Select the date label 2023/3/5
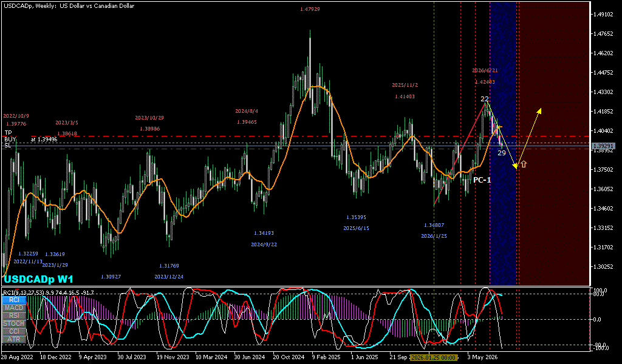The height and width of the screenshot is (364, 622). coord(67,123)
